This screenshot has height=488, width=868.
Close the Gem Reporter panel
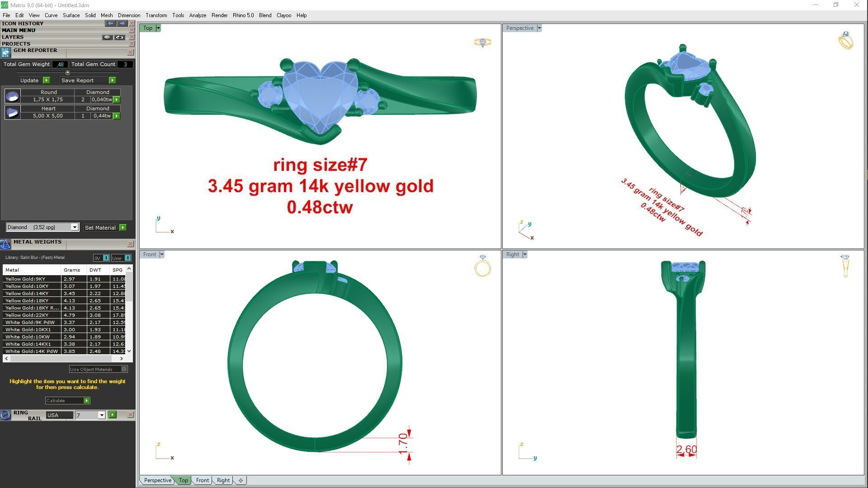(130, 52)
